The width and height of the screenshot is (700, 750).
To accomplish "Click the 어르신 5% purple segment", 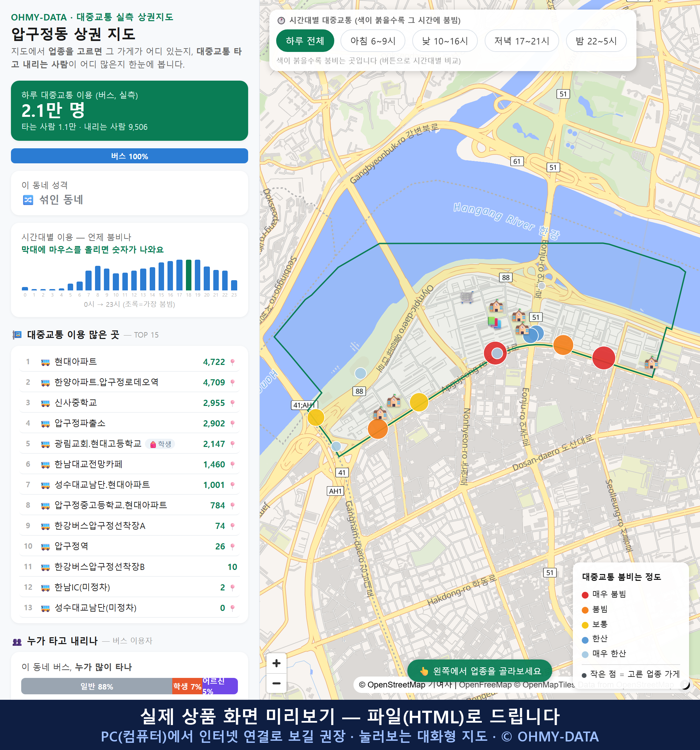I will 220,686.
